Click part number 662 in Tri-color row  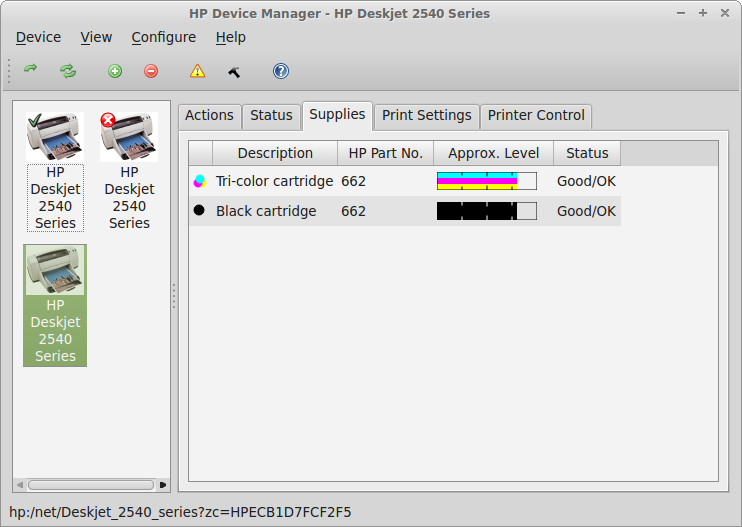click(x=353, y=181)
